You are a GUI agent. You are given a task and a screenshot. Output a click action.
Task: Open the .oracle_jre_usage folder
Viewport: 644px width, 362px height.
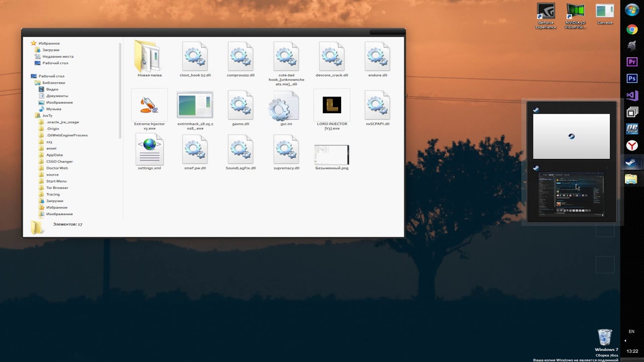pyautogui.click(x=62, y=122)
